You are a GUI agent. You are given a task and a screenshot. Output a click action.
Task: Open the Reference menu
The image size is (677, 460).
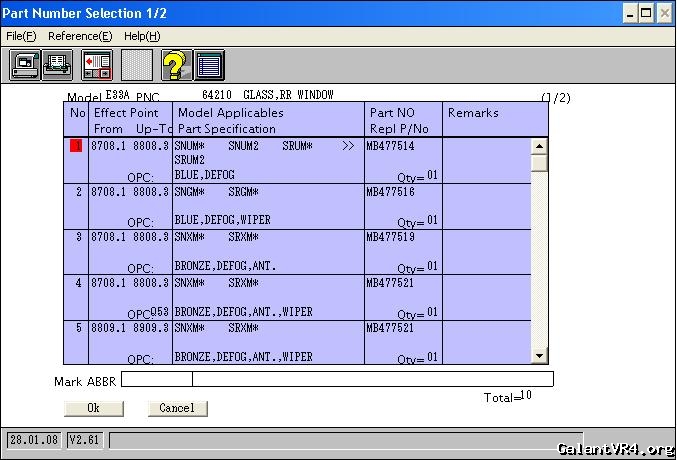coord(80,36)
